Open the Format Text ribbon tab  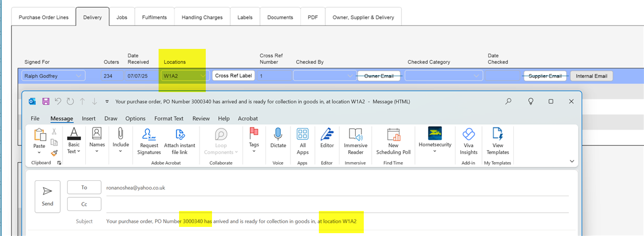(169, 118)
